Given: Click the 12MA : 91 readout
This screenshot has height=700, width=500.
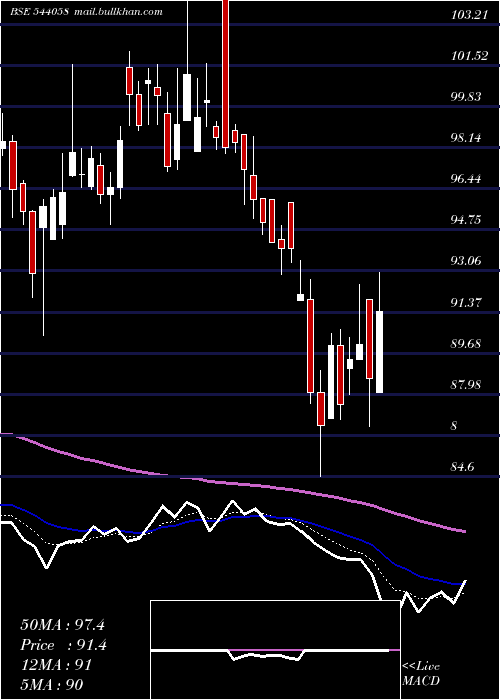Looking at the screenshot, I should [56, 665].
